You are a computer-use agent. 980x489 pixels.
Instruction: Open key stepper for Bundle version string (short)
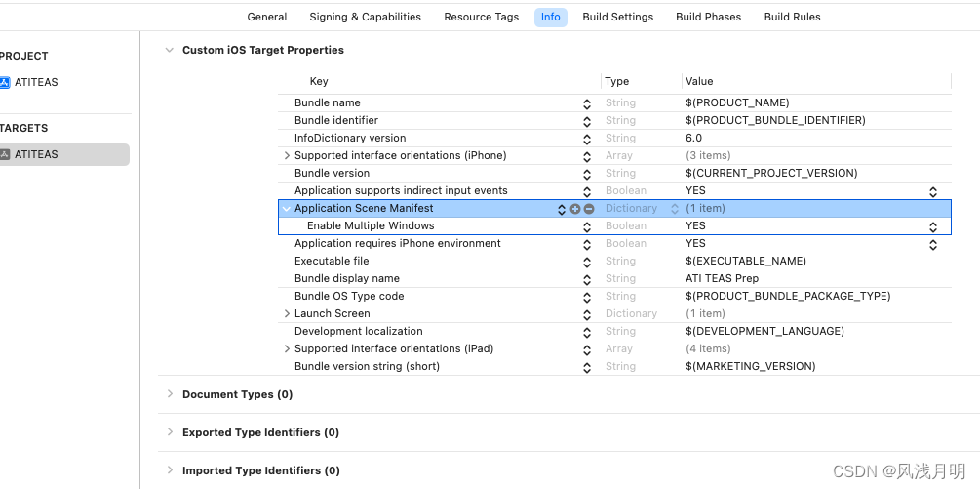point(587,367)
